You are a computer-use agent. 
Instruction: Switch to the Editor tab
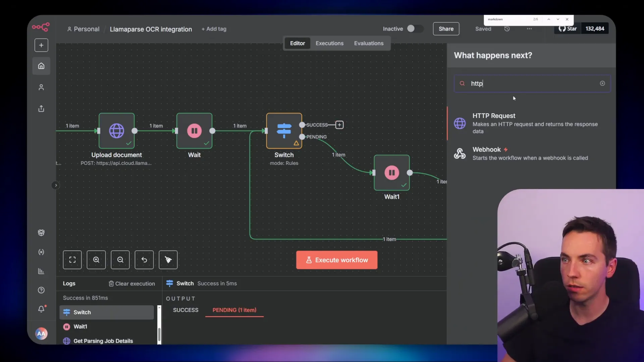click(298, 43)
